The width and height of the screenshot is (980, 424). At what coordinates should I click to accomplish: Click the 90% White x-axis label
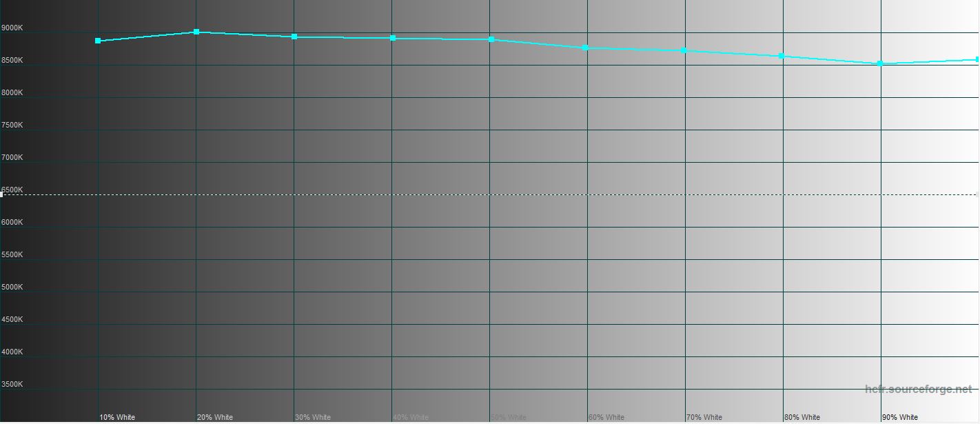(900, 417)
